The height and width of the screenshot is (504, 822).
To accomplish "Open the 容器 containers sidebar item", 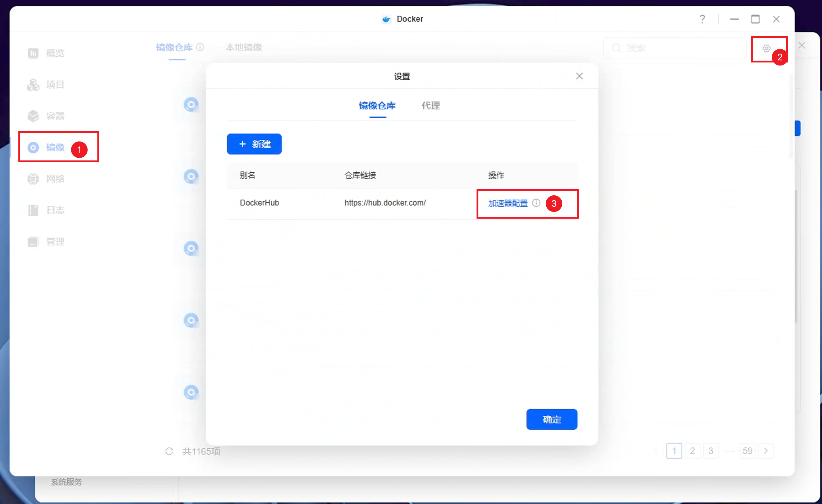I will click(46, 116).
